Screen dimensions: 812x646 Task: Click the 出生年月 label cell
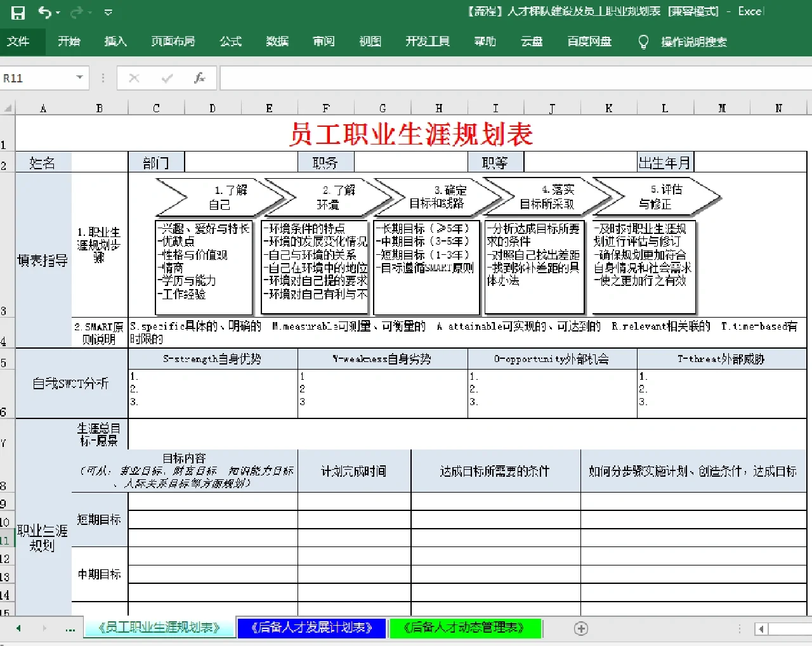click(665, 163)
